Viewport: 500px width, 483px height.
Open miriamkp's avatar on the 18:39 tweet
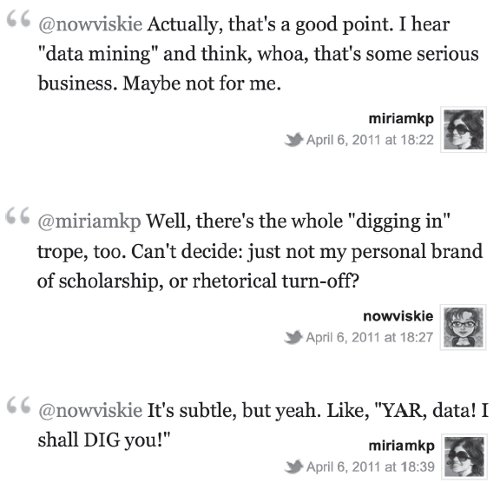coord(464,456)
